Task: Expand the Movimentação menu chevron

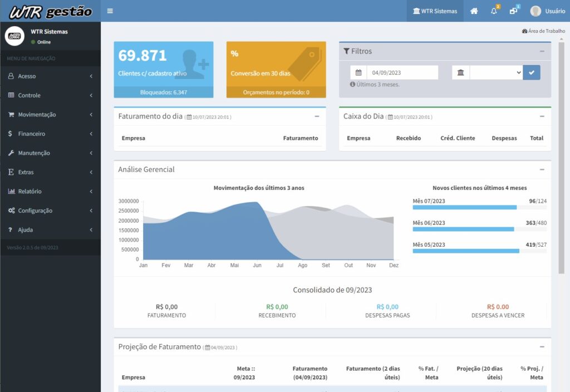Action: [x=91, y=115]
